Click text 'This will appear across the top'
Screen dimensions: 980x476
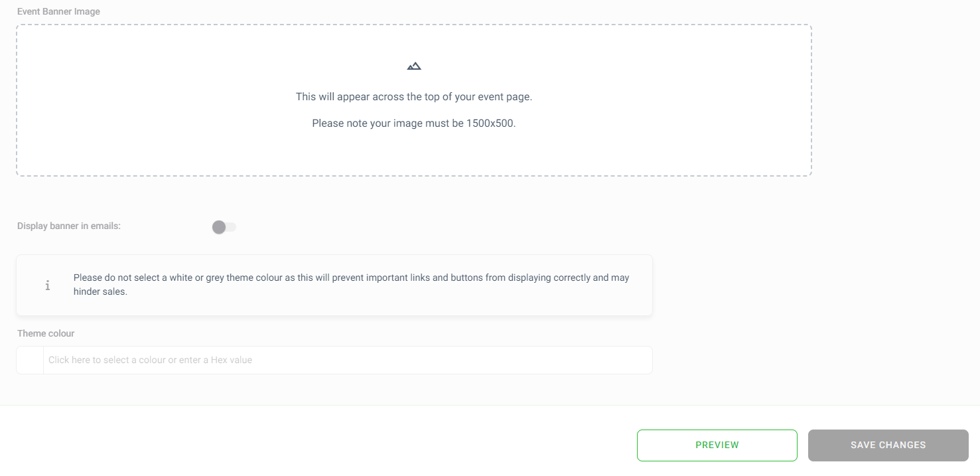(366, 96)
